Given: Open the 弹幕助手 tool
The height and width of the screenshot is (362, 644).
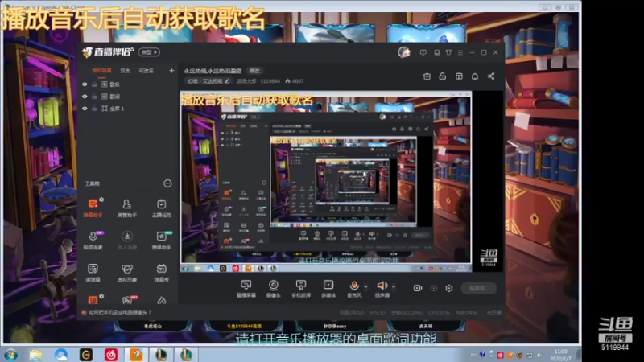Looking at the screenshot, I should pos(93,208).
